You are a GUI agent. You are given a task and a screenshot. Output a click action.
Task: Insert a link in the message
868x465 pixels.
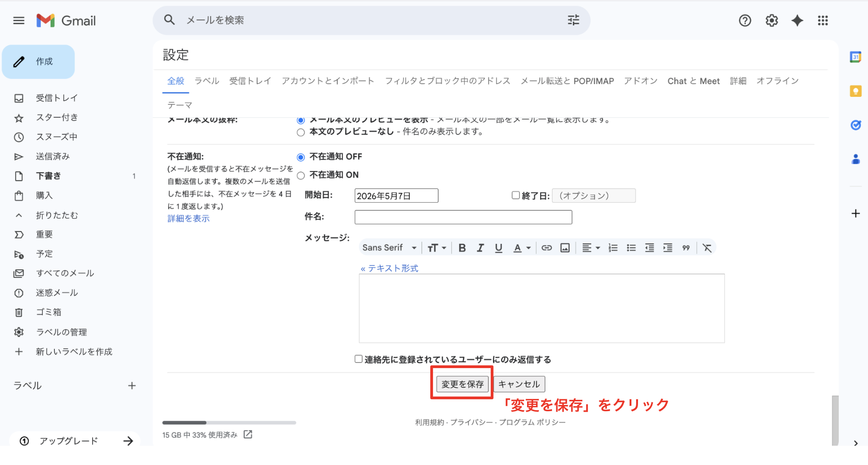[546, 248]
